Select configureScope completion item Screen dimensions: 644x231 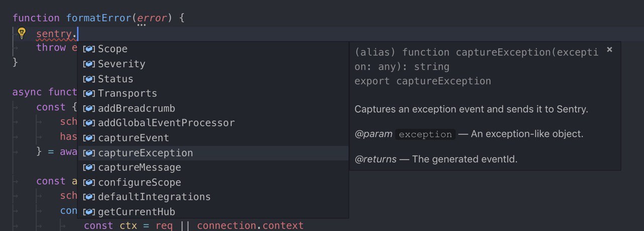coord(213,182)
